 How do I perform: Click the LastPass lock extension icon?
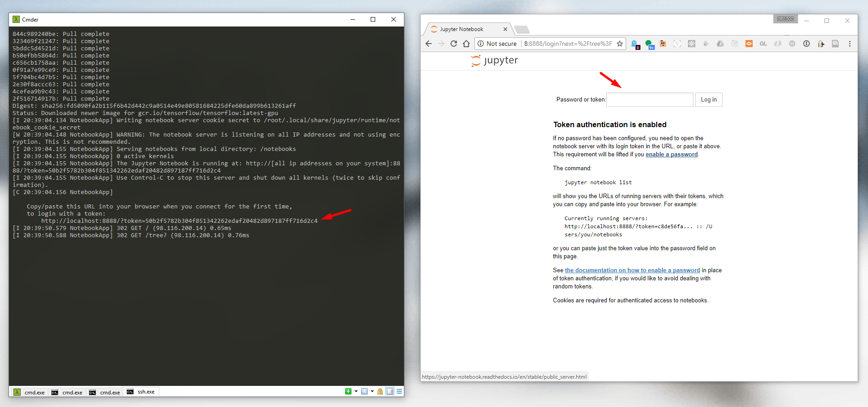tap(821, 44)
